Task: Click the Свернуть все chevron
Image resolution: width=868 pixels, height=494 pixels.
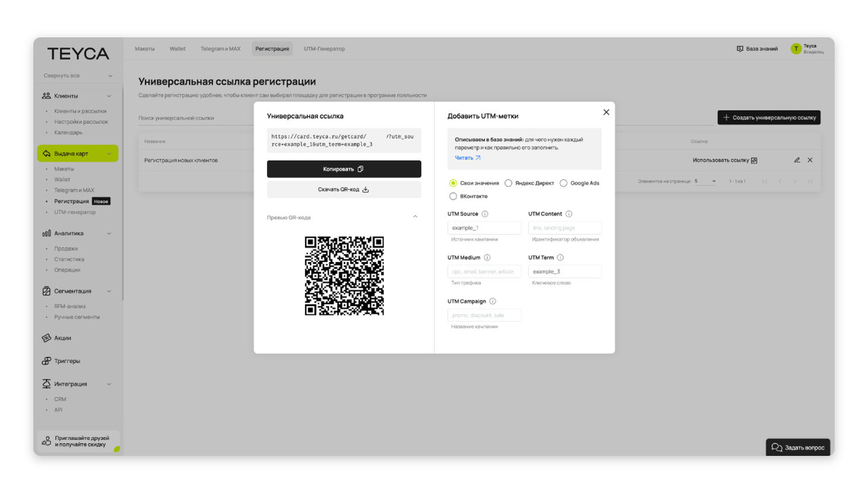Action: point(110,76)
